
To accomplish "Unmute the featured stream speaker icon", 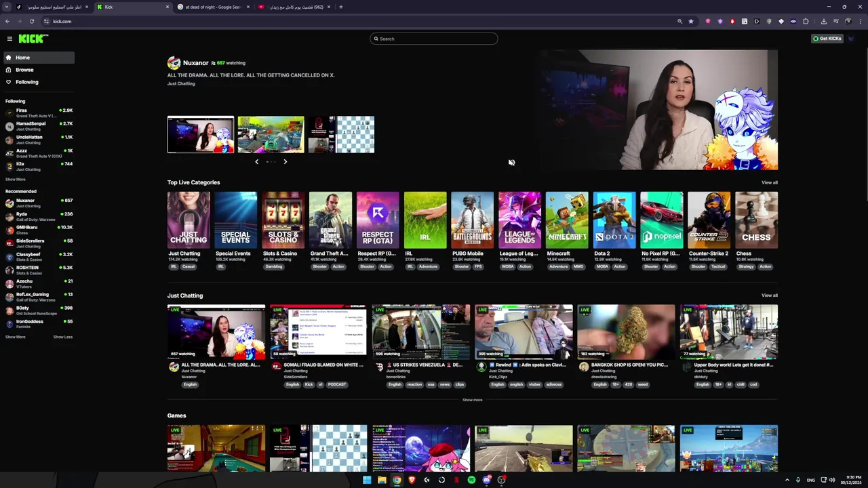I will pos(511,163).
